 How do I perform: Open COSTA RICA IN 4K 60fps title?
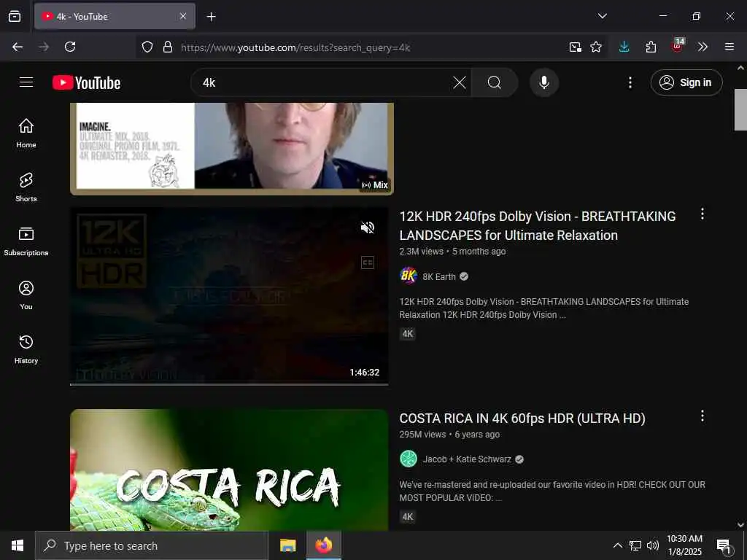pyautogui.click(x=522, y=418)
